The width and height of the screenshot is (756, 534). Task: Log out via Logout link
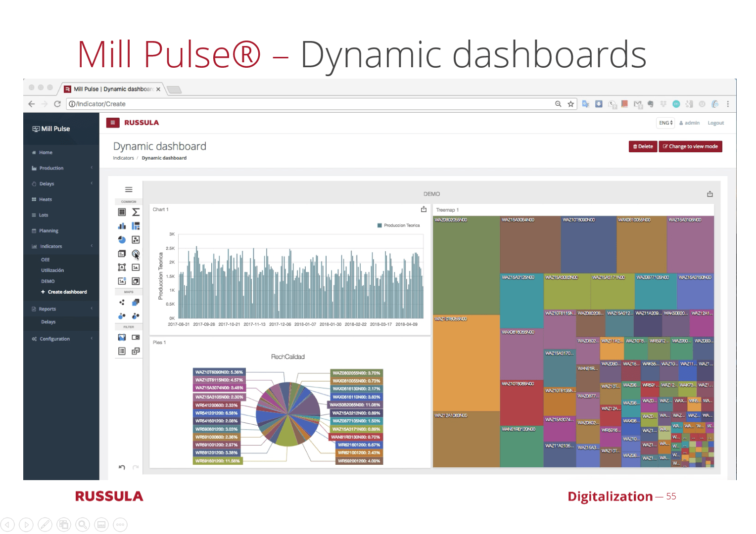715,123
